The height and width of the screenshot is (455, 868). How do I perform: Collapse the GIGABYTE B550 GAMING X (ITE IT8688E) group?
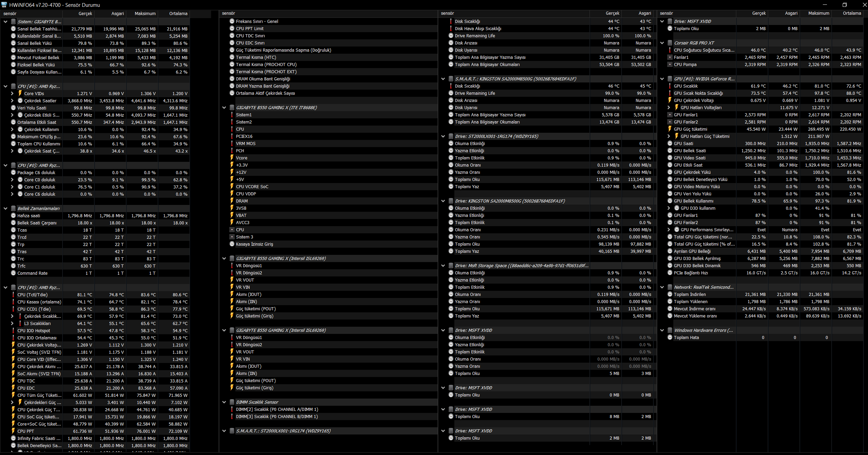[224, 107]
